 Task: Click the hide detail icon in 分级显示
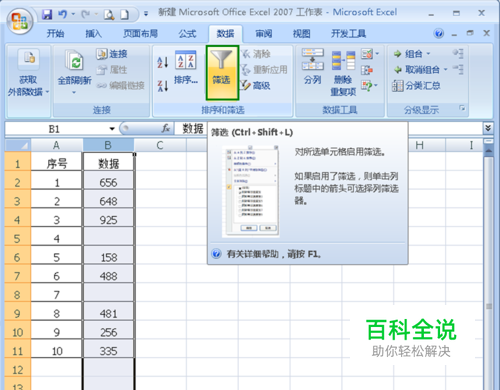(x=458, y=69)
